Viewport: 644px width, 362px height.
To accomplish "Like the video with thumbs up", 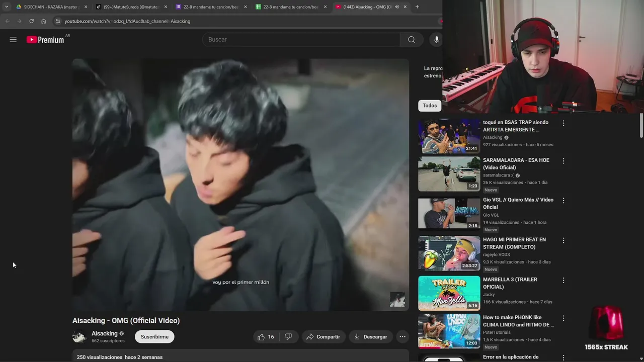I will [x=266, y=337].
